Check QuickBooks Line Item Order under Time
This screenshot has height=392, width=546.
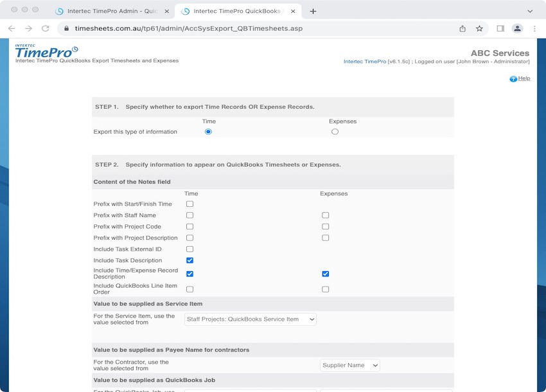pos(189,289)
